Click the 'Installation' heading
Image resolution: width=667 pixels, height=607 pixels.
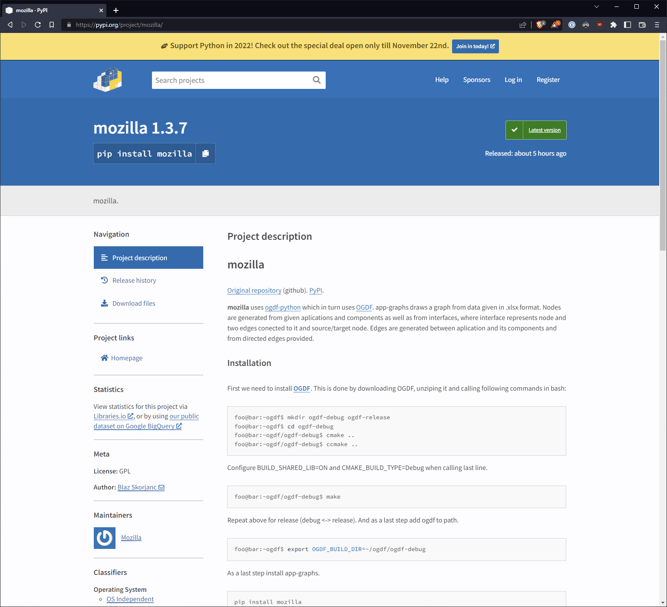tap(249, 363)
